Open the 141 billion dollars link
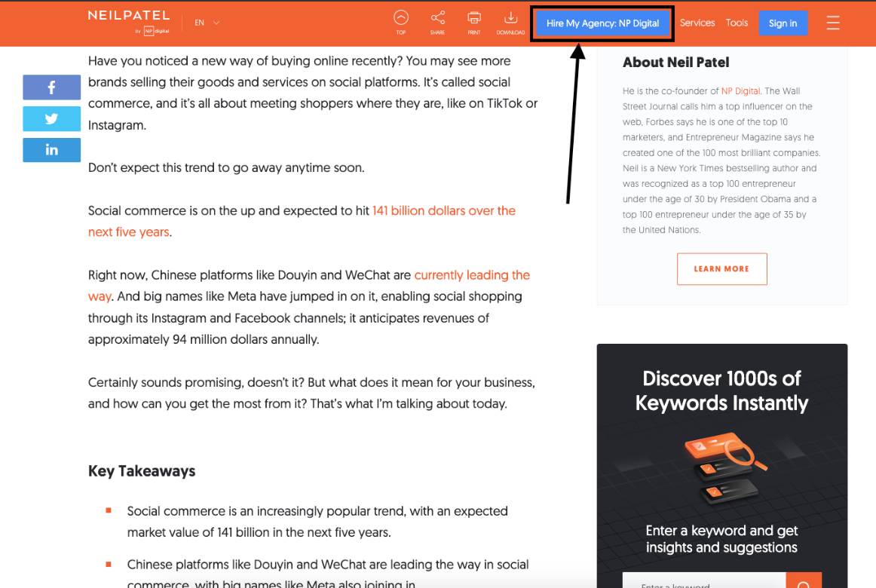The image size is (876, 588). pos(302,221)
